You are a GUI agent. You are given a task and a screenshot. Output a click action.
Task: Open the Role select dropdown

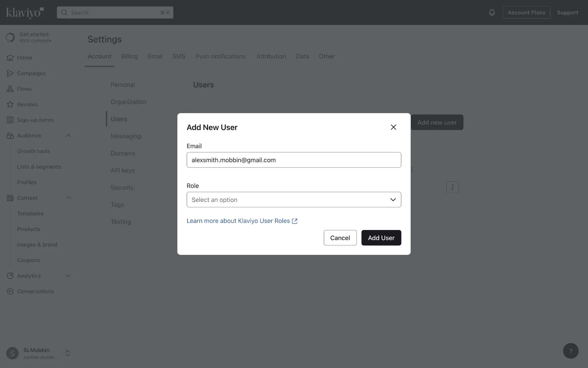click(x=293, y=200)
